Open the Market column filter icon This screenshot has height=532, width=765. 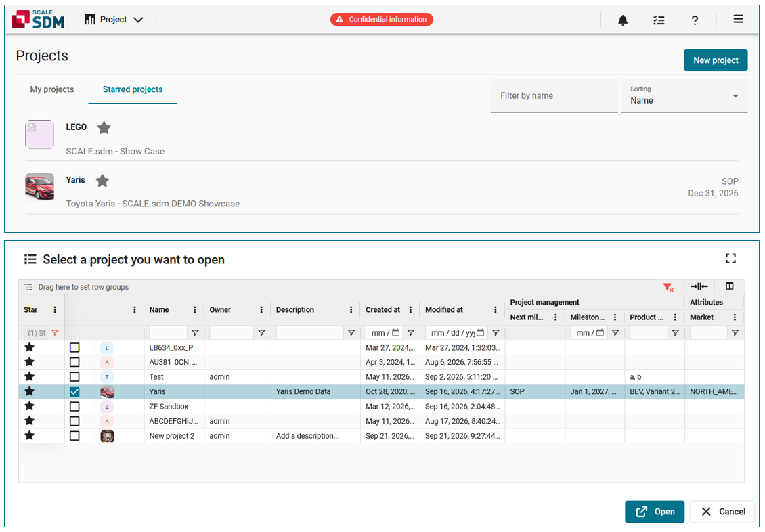pyautogui.click(x=735, y=333)
